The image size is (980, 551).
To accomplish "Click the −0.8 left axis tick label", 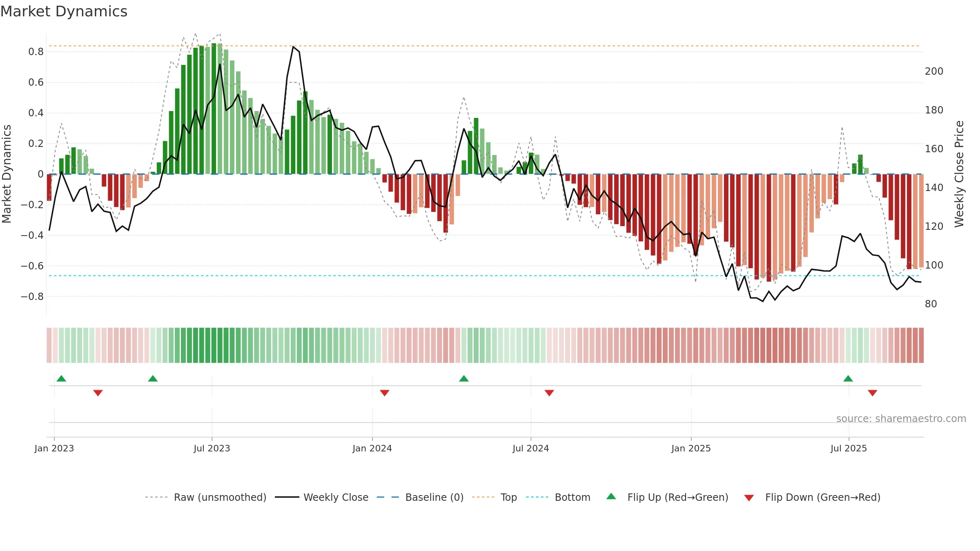I will pyautogui.click(x=32, y=296).
